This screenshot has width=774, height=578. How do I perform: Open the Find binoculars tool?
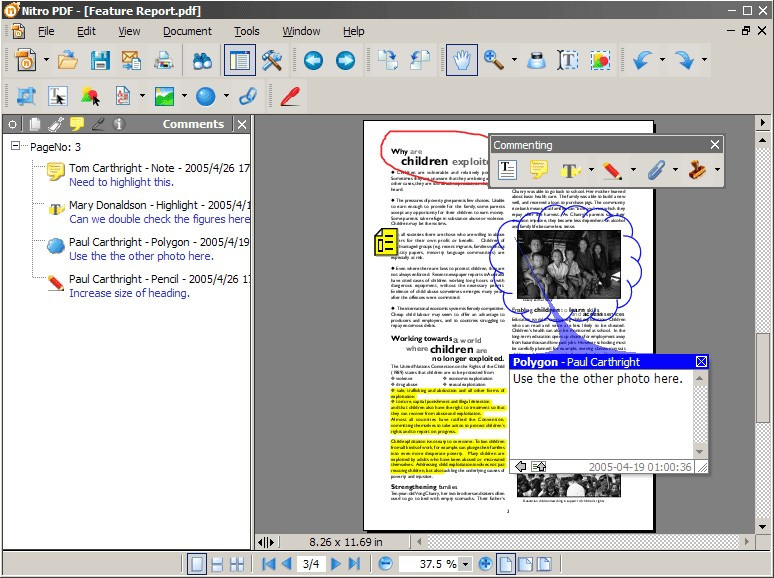pos(202,61)
